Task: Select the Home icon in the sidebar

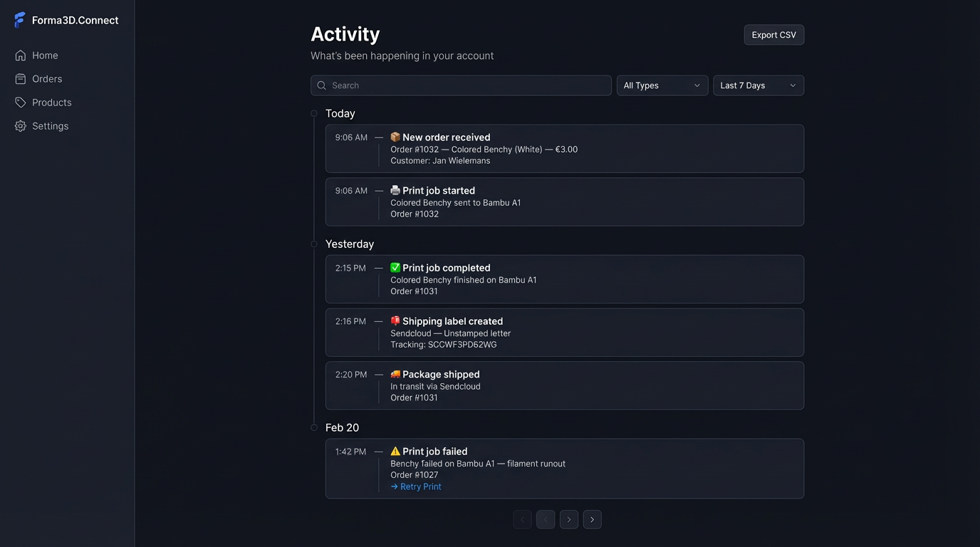Action: (19, 55)
